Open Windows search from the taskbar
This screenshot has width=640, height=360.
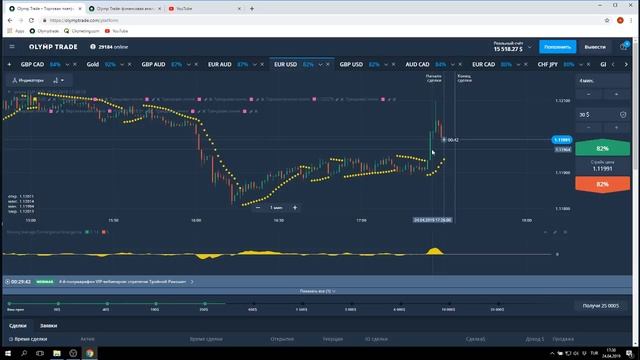pyautogui.click(x=24, y=353)
